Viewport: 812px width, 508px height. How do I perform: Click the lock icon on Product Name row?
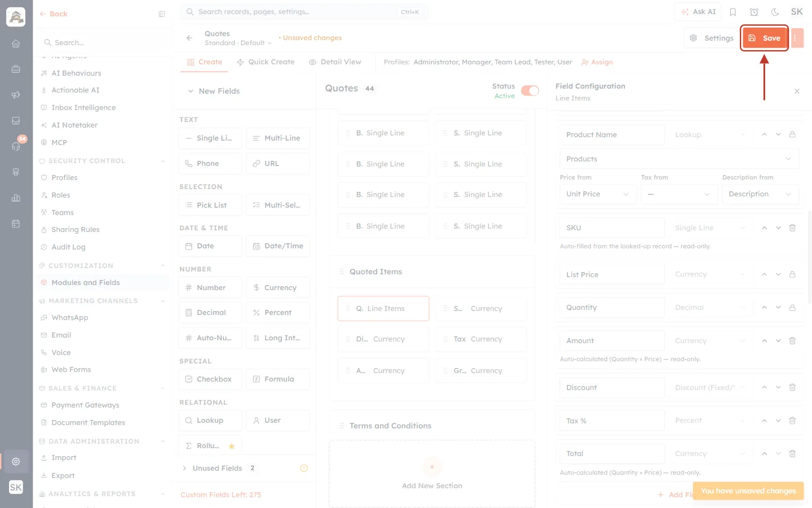[792, 134]
